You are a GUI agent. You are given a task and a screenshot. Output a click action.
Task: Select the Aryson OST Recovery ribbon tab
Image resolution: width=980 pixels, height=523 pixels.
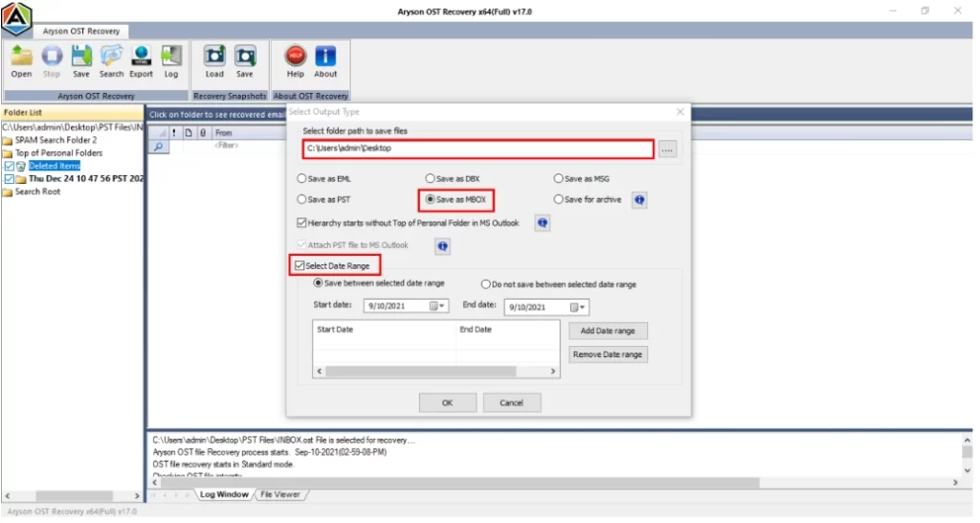click(81, 31)
